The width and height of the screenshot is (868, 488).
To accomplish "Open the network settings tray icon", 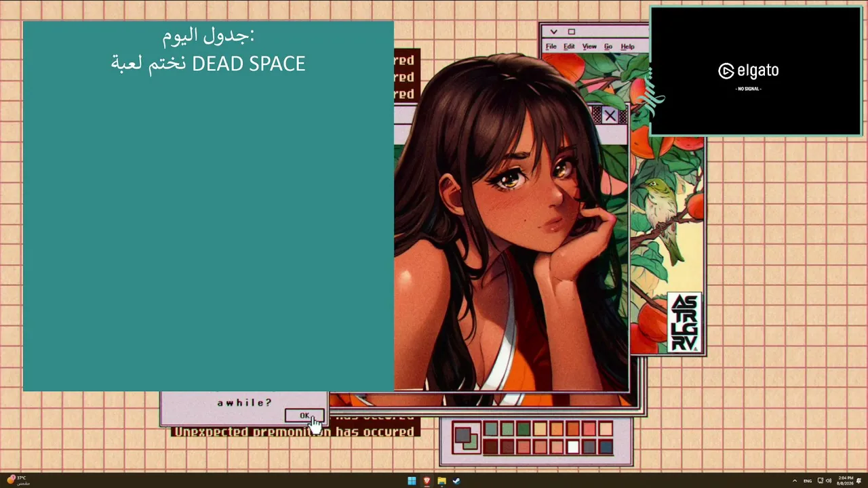I will pyautogui.click(x=821, y=481).
